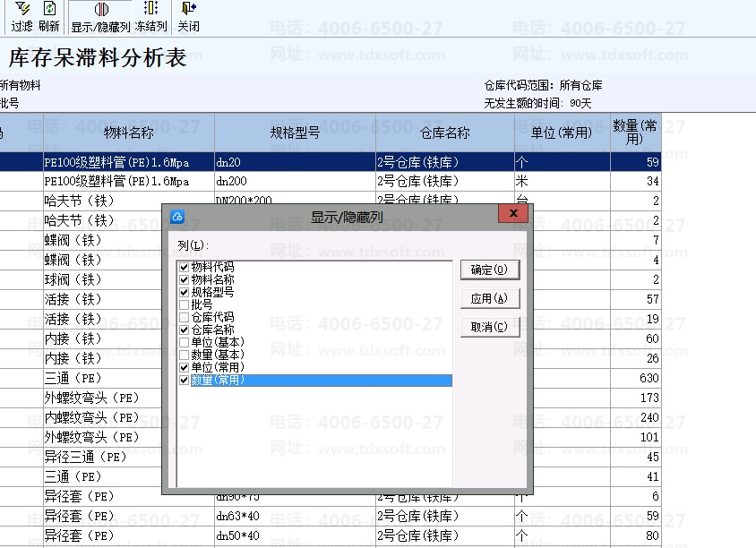The width and height of the screenshot is (756, 548).
Task: Select the dn200 specification cell
Action: tap(295, 181)
